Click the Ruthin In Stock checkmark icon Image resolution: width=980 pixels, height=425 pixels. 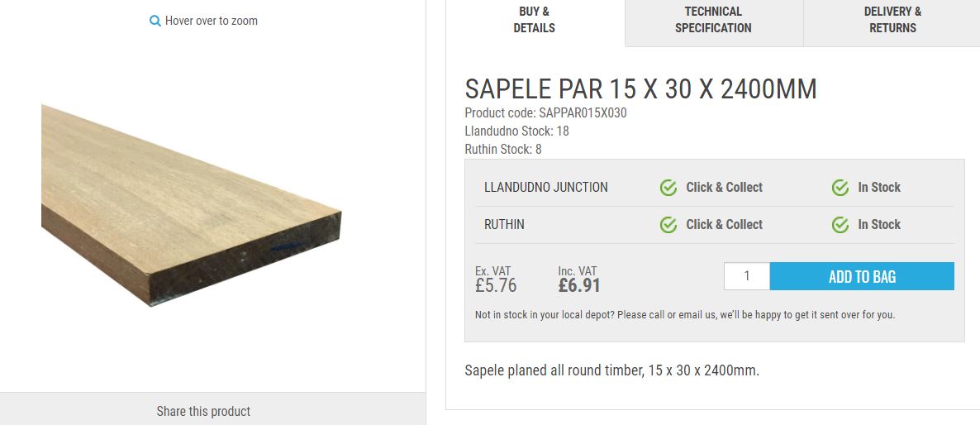(840, 225)
